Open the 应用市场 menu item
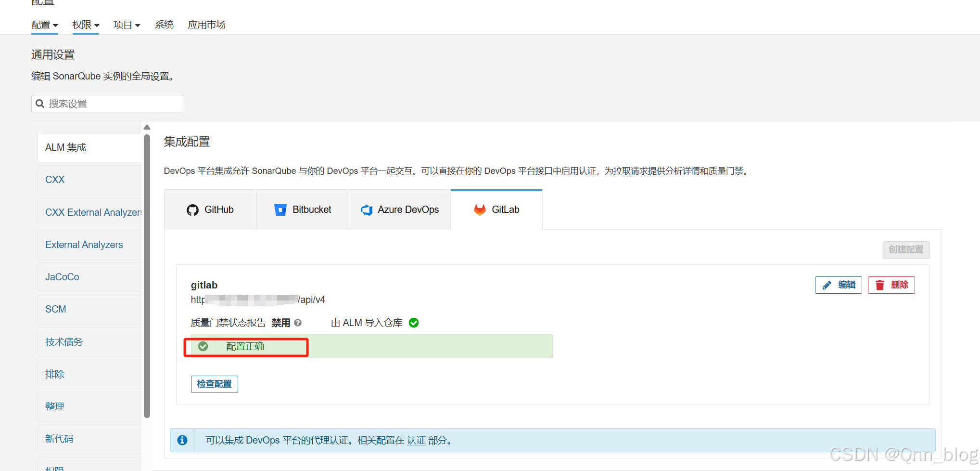Image resolution: width=980 pixels, height=471 pixels. [x=206, y=25]
